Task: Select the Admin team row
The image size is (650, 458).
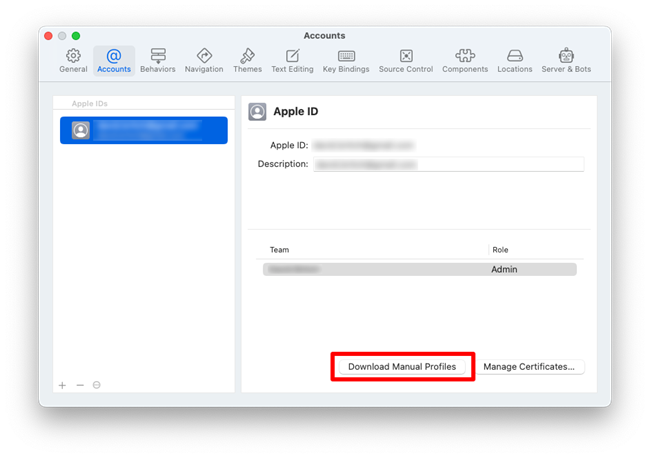Action: 419,269
